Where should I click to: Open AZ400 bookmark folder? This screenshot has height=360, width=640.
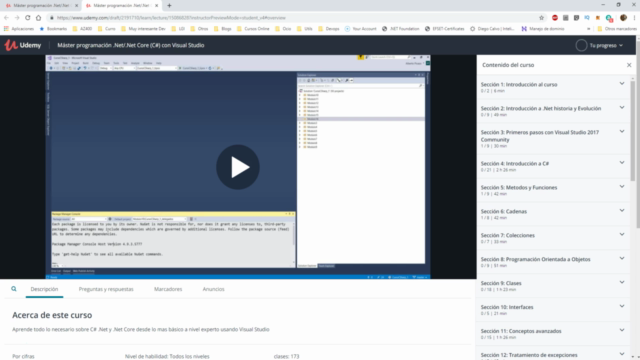82,29
